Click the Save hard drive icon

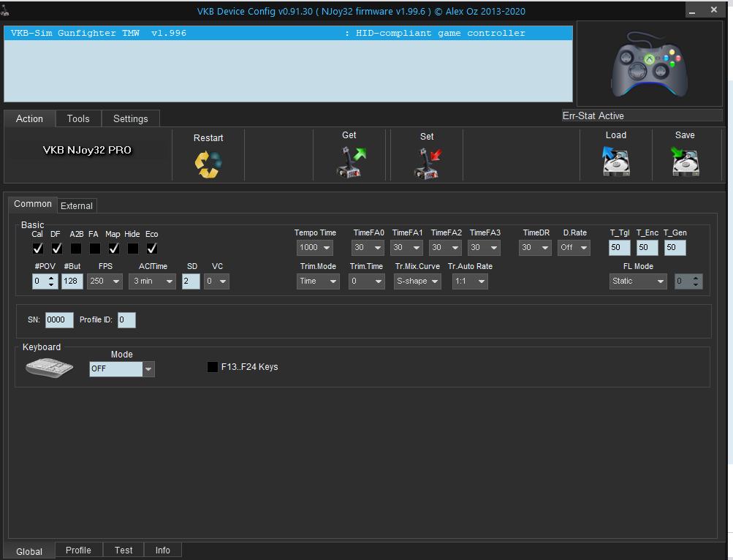pyautogui.click(x=685, y=161)
